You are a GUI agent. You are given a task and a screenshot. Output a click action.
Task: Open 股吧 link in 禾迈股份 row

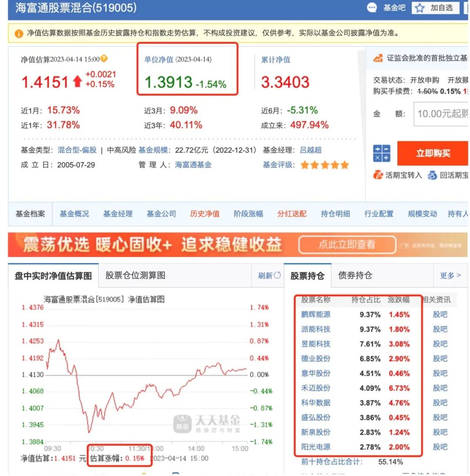pos(440,388)
